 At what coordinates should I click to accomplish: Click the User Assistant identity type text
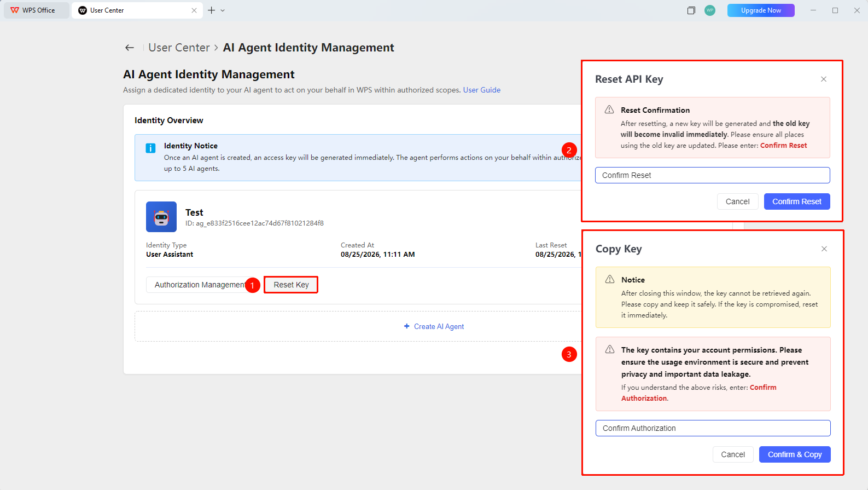click(x=170, y=255)
